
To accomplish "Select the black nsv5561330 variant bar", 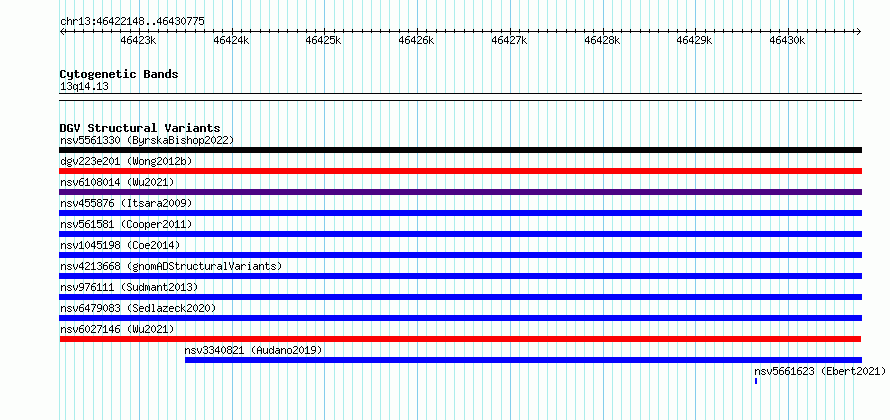I will click(x=460, y=150).
